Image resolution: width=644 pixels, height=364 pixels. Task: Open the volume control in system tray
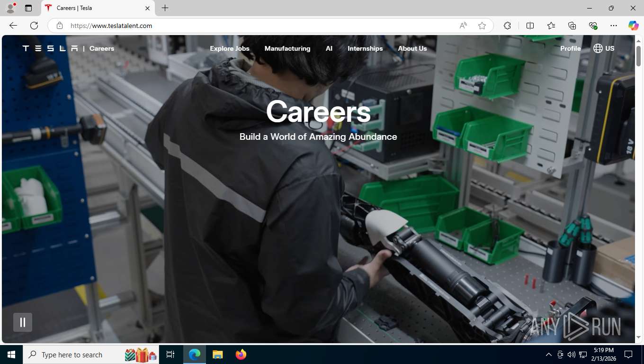pyautogui.click(x=572, y=355)
